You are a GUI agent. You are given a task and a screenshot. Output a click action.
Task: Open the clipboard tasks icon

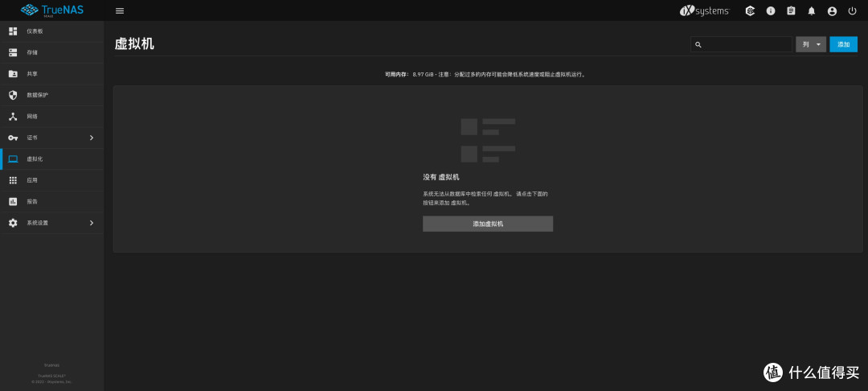(x=791, y=10)
